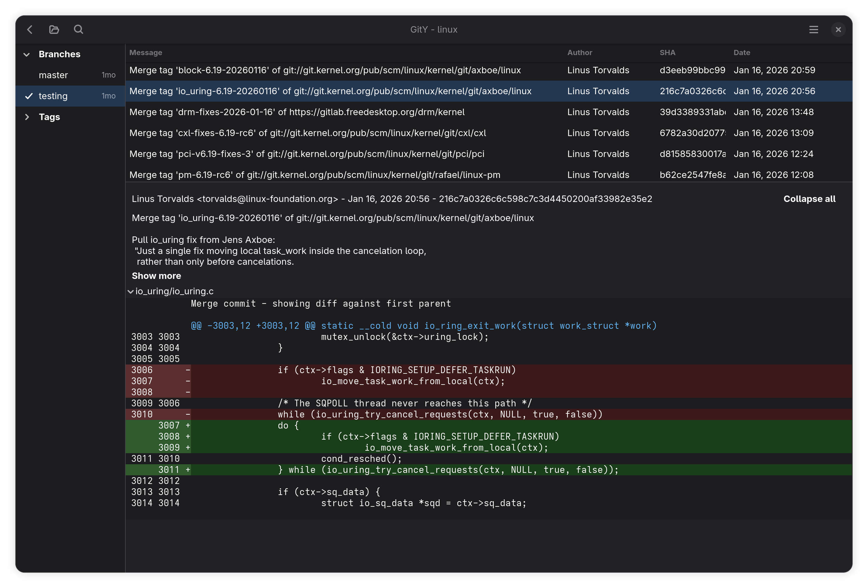The image size is (868, 588).
Task: Open a repository via the folder icon
Action: pos(54,30)
